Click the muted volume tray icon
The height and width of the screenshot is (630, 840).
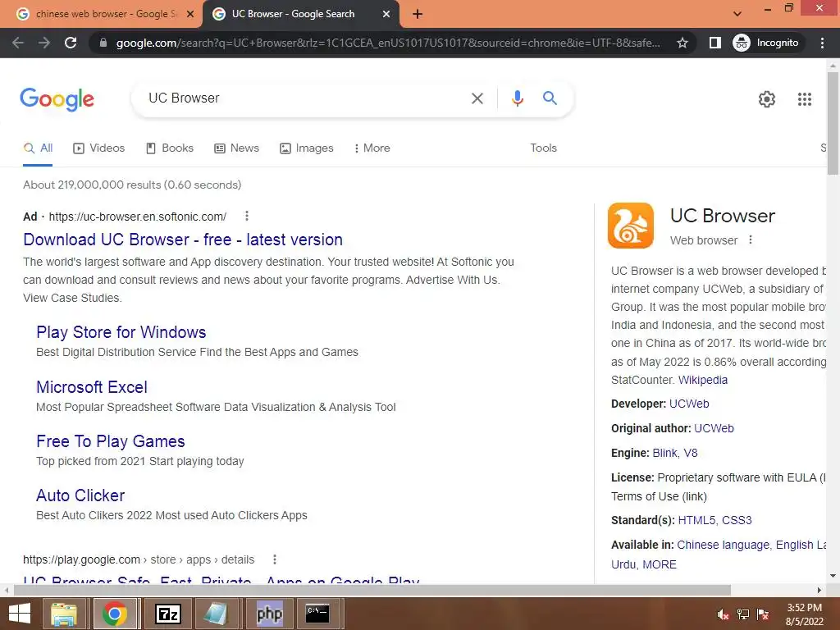(x=723, y=614)
